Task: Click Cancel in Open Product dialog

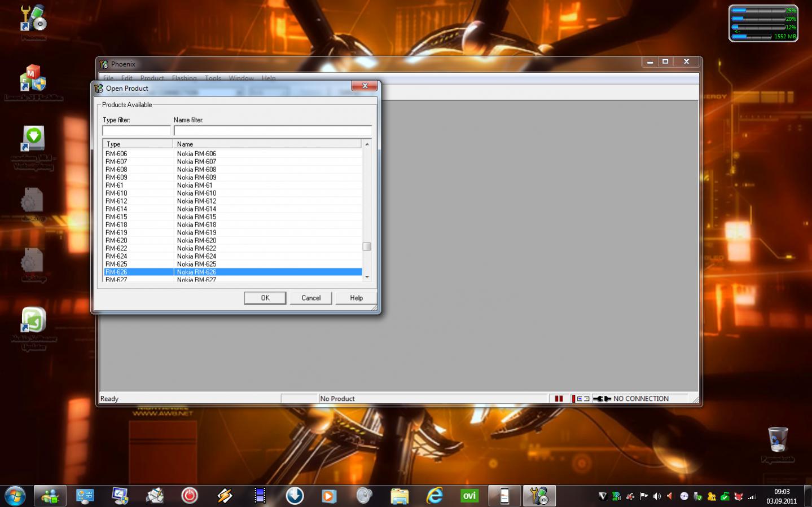Action: click(311, 298)
